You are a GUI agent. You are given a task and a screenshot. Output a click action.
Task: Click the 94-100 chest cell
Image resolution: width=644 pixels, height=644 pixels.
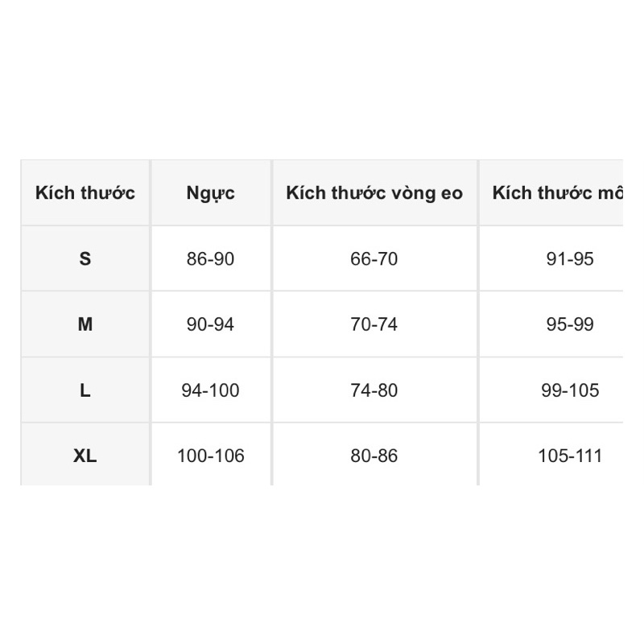[x=211, y=390]
